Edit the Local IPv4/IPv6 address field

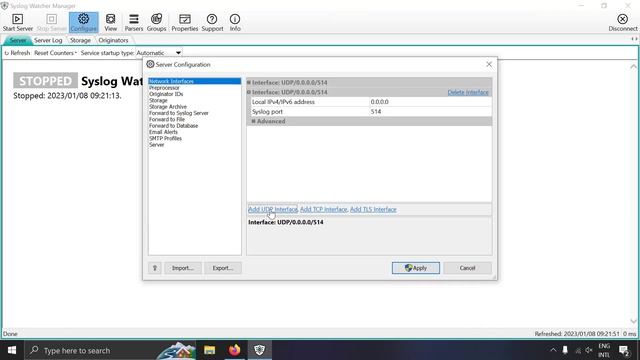[430, 102]
